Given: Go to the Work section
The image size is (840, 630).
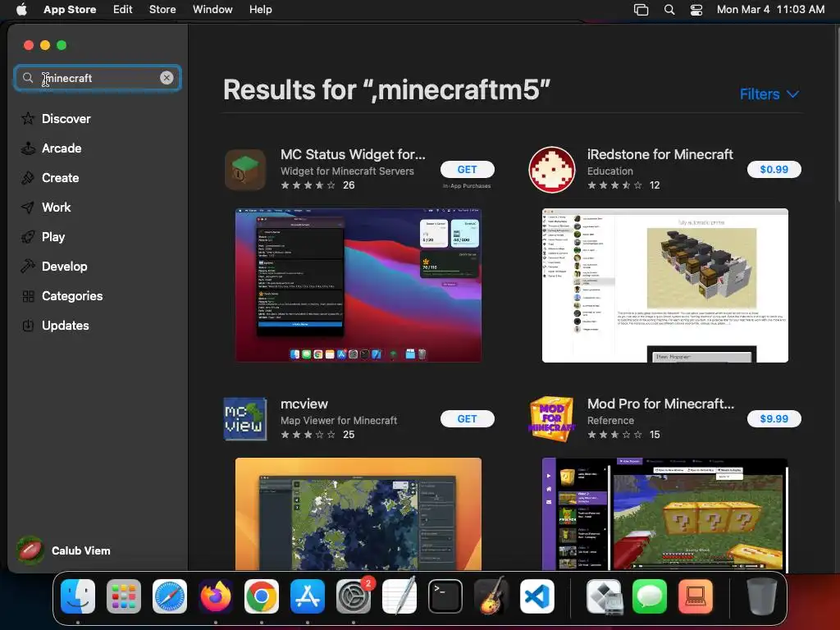Looking at the screenshot, I should (57, 208).
